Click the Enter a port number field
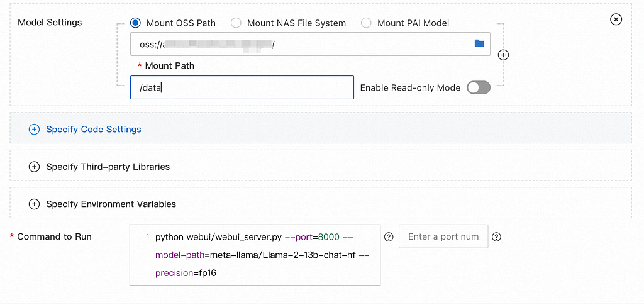This screenshot has width=644, height=305. [x=443, y=236]
